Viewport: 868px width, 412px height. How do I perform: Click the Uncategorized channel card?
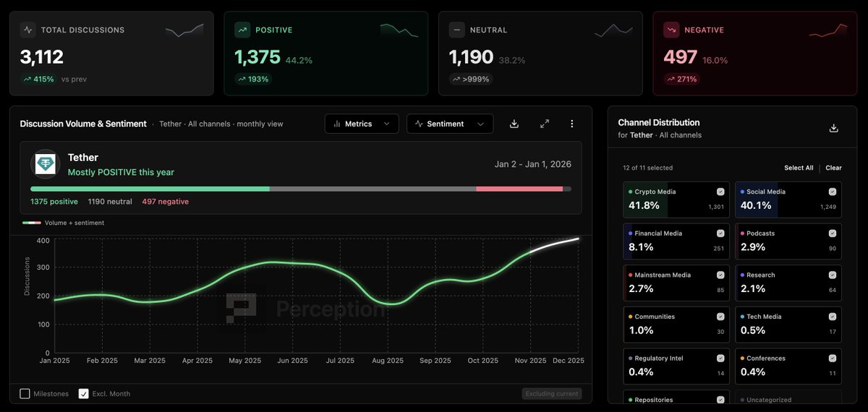(x=788, y=397)
